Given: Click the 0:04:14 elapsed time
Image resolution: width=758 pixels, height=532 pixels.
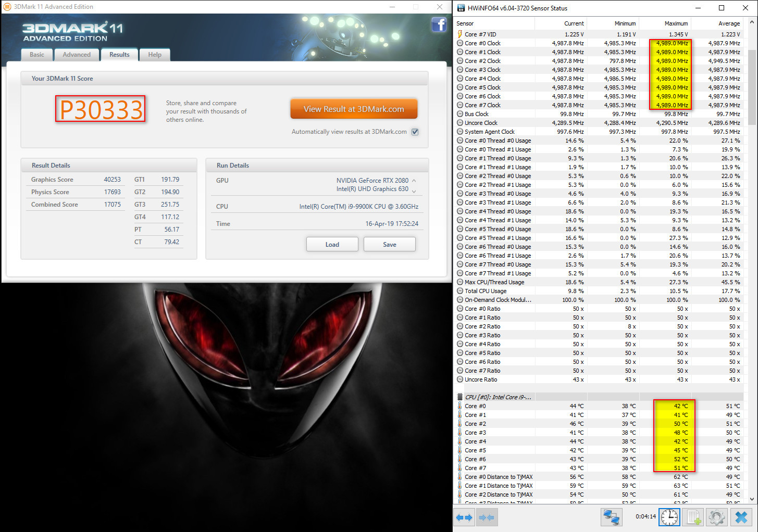Looking at the screenshot, I should pos(645,517).
